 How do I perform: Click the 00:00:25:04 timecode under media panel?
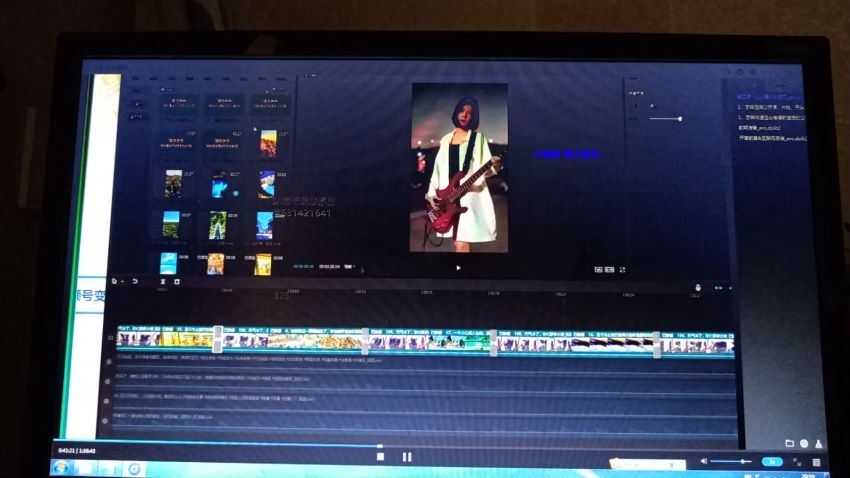(330, 267)
